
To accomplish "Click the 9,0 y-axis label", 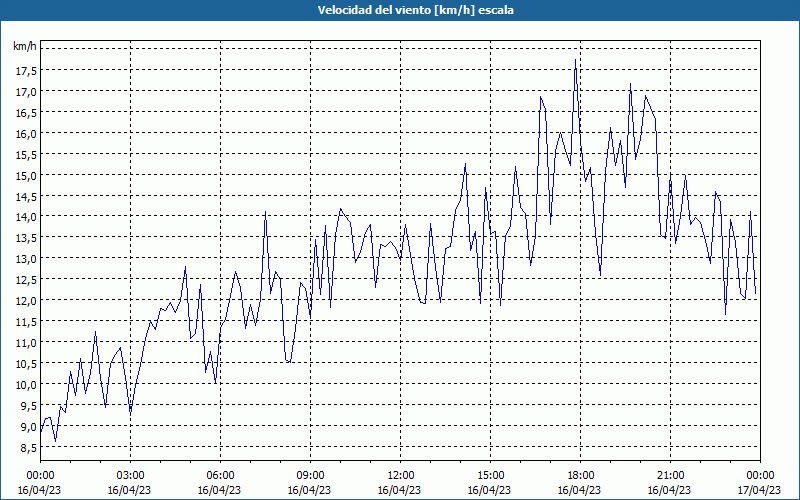I will click(28, 427).
